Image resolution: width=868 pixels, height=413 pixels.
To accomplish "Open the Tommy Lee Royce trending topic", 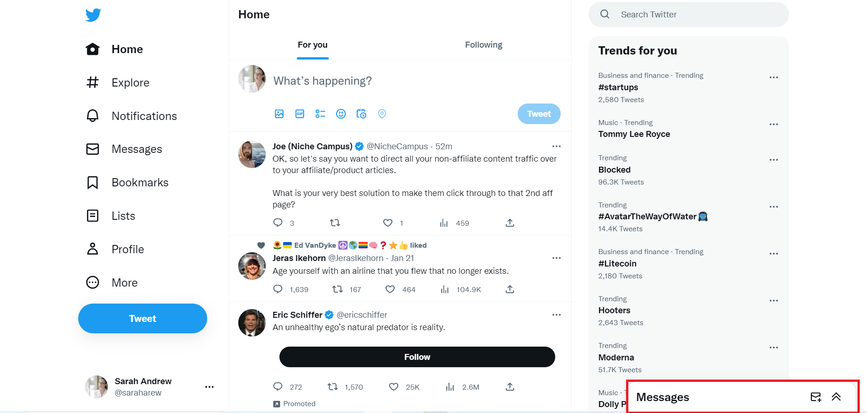I will (x=634, y=134).
